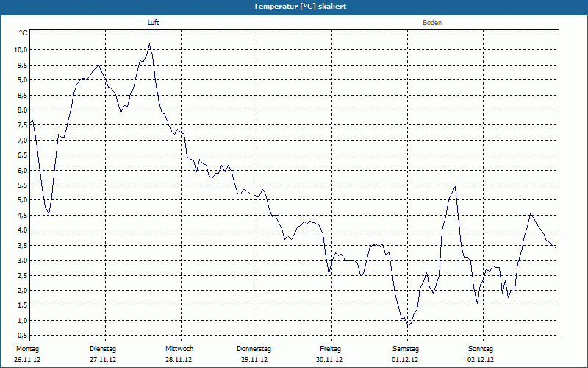
Task: Click the 'Donnerstag' day label
Action: pos(254,349)
